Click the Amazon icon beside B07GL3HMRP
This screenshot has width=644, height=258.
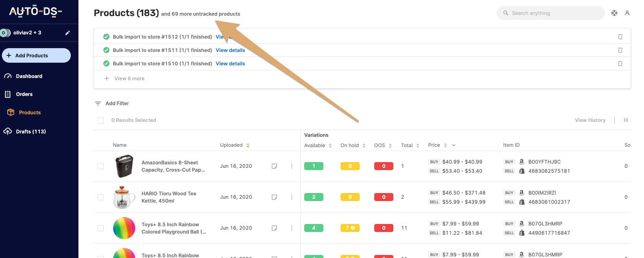point(522,224)
